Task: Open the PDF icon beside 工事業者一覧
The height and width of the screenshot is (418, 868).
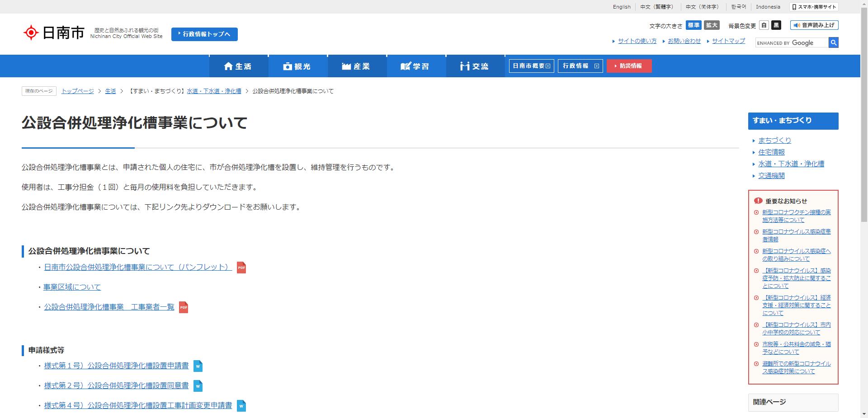Action: click(x=183, y=307)
